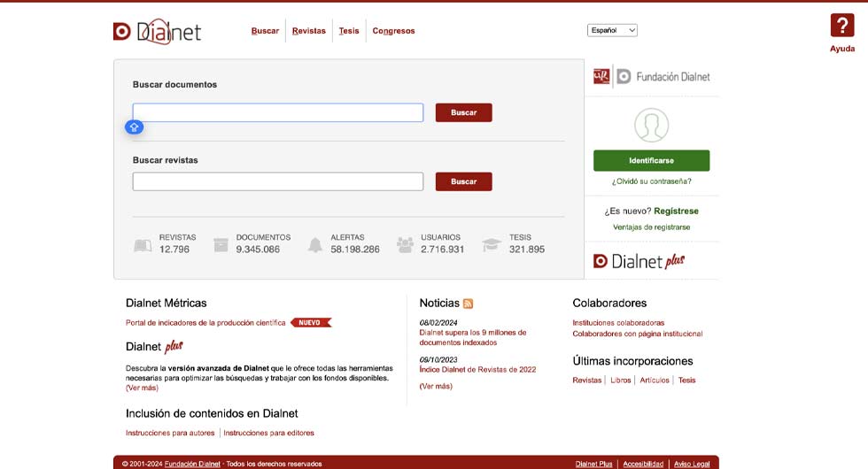Follow the ¿Olvidó su contraseña? link
The height and width of the screenshot is (469, 868).
point(651,181)
